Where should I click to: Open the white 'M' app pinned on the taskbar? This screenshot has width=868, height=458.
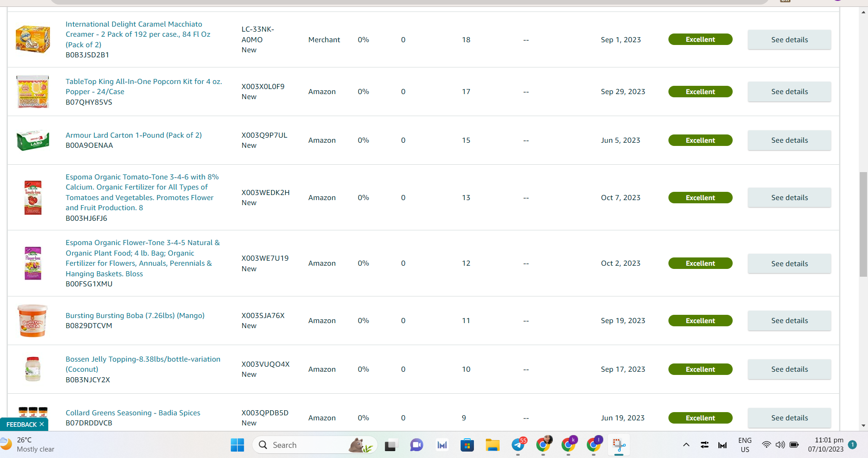tap(442, 445)
